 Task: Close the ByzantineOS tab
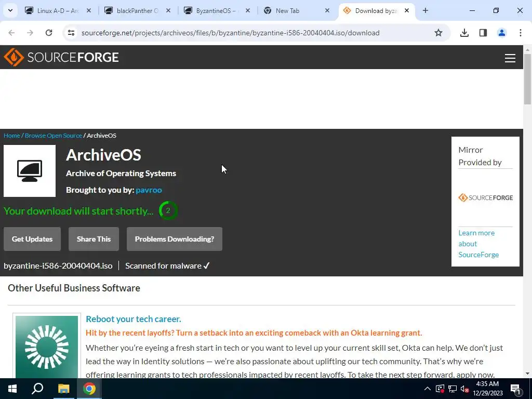[x=248, y=10]
